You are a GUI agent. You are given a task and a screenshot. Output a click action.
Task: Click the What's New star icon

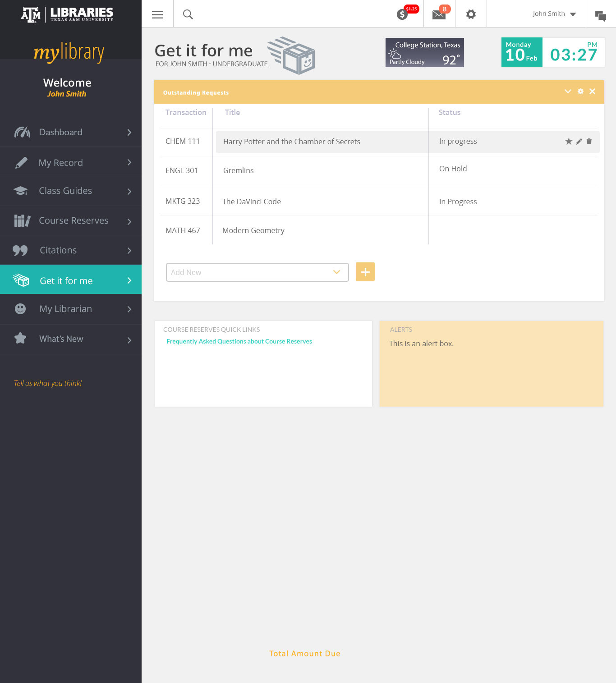coord(20,338)
